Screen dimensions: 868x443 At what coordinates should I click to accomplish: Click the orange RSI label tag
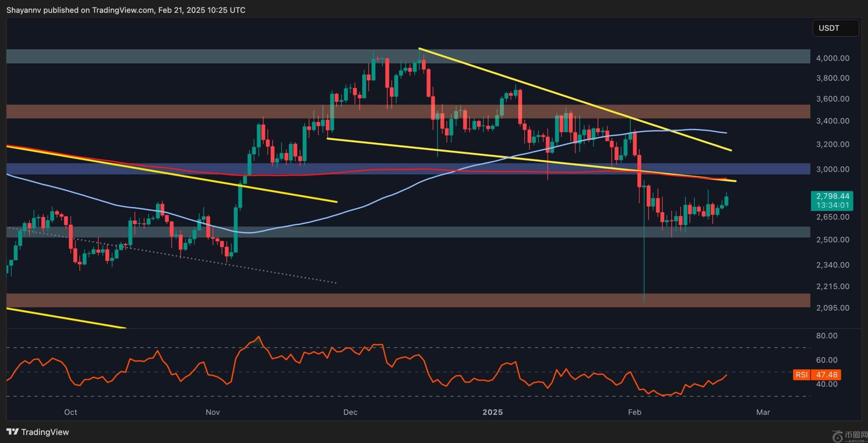point(802,375)
